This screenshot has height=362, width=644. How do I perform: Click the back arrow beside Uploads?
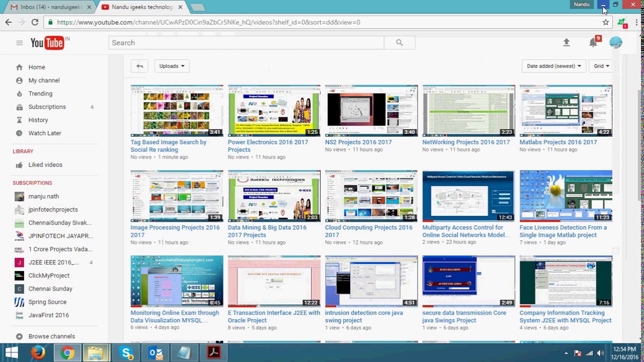click(x=139, y=66)
